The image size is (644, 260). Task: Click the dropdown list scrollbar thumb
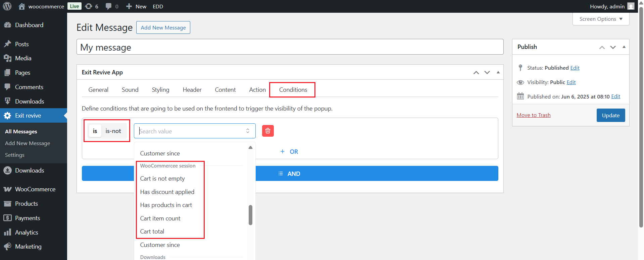coord(250,215)
